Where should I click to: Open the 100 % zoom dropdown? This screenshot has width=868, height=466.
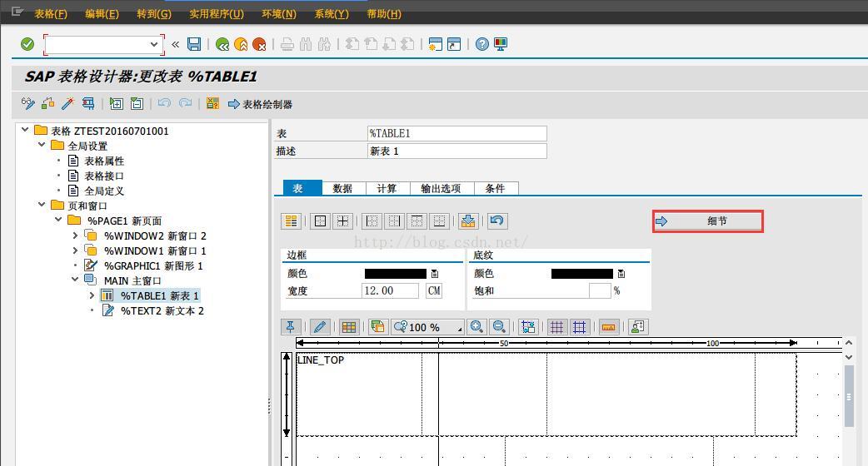pyautogui.click(x=460, y=329)
